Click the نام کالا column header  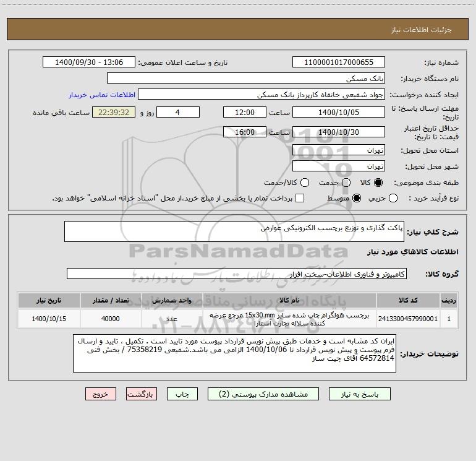pos(289,300)
